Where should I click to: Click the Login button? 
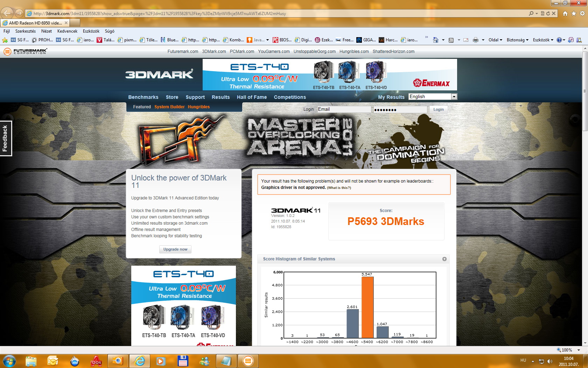pos(439,109)
